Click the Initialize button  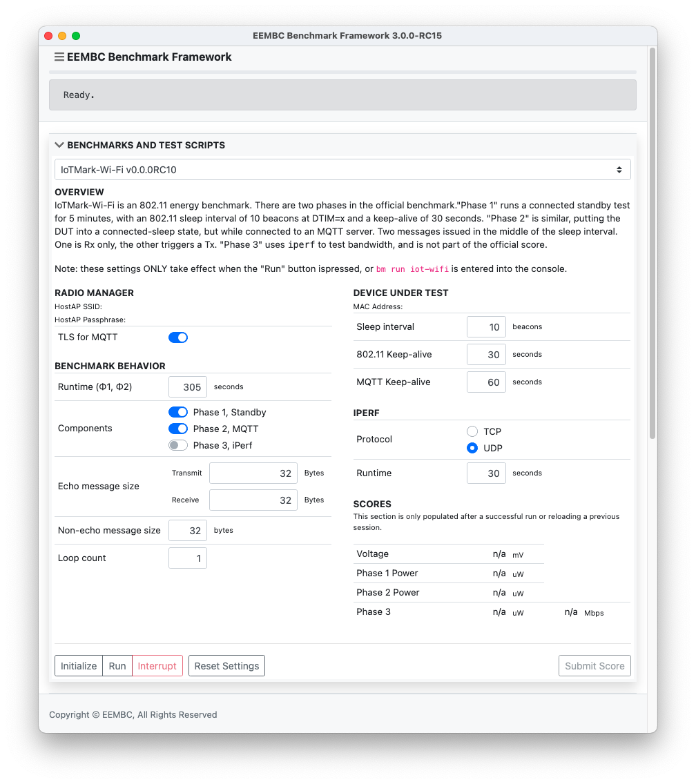coord(79,666)
